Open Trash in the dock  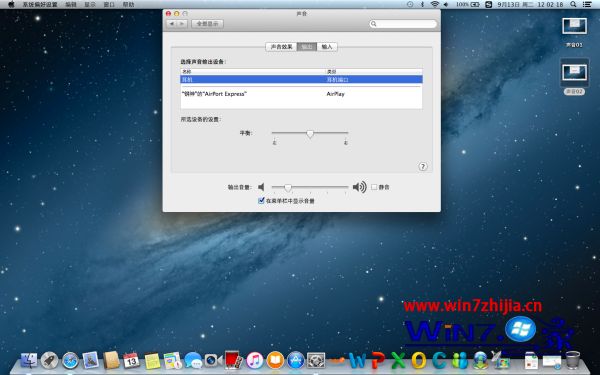pyautogui.click(x=573, y=360)
